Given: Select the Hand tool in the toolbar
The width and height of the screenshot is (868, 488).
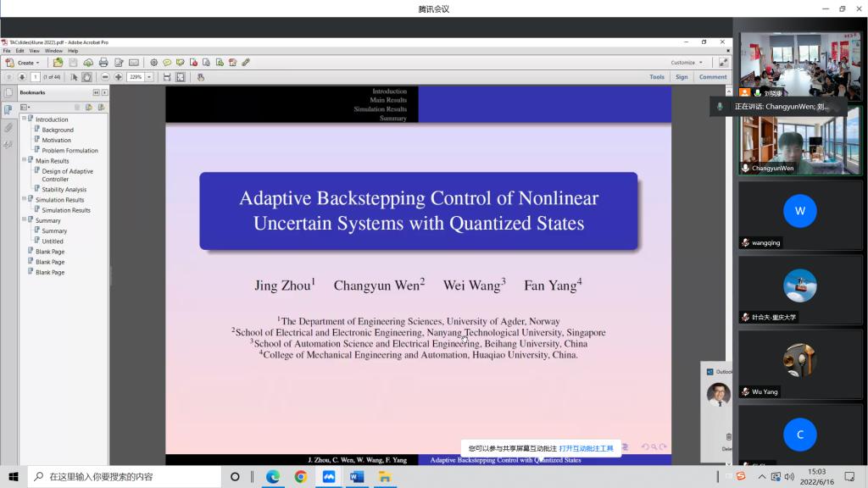Looking at the screenshot, I should tap(86, 77).
